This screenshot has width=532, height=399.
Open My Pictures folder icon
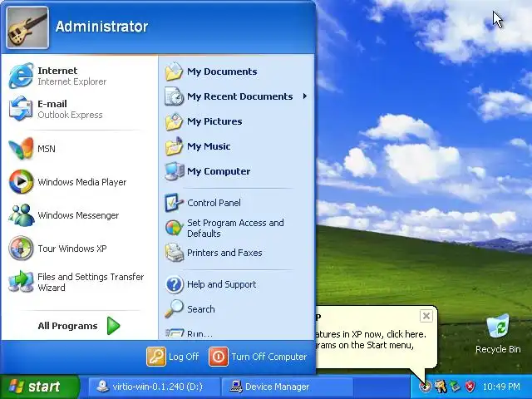click(x=174, y=121)
